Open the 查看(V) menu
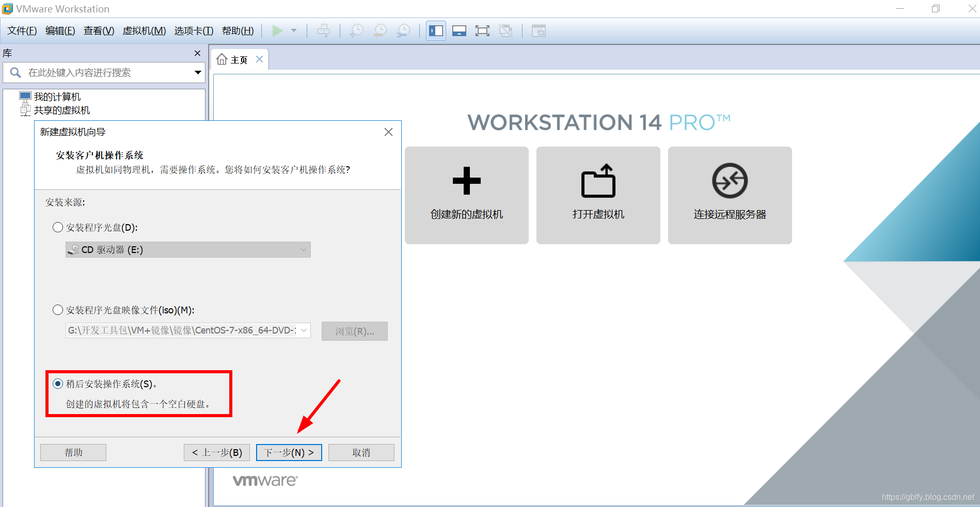Viewport: 980px width, 507px height. [99, 31]
